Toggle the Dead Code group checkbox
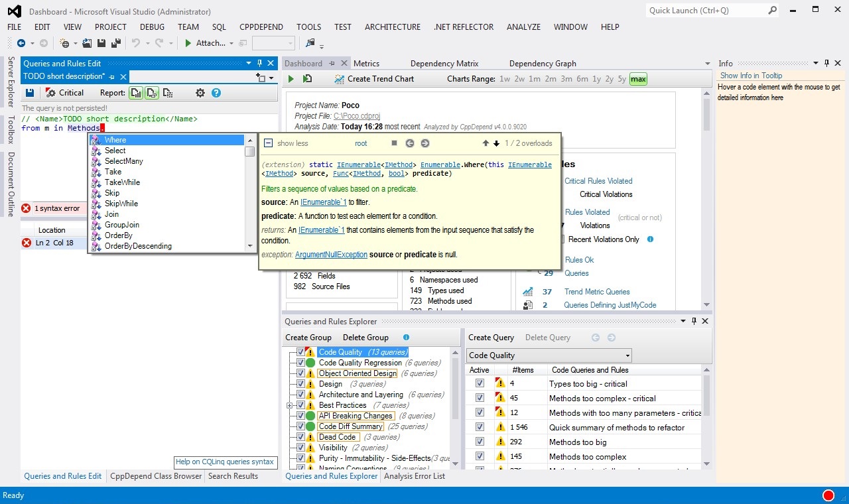This screenshot has width=849, height=504. [x=301, y=437]
